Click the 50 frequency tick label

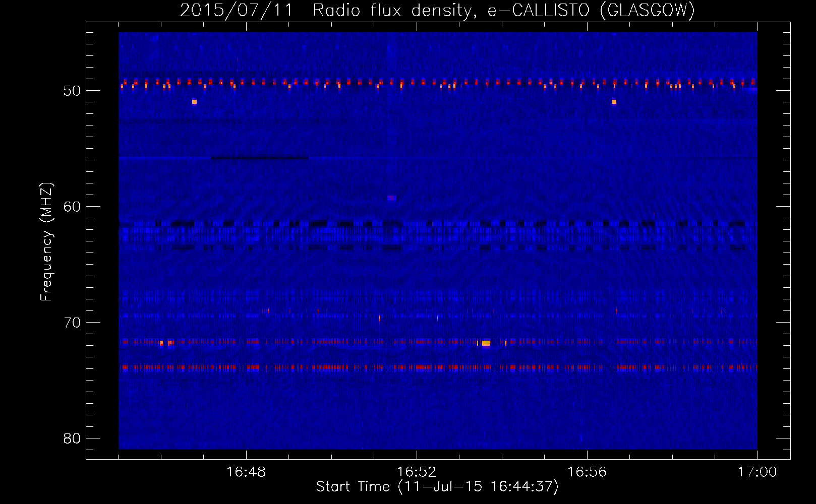click(72, 91)
